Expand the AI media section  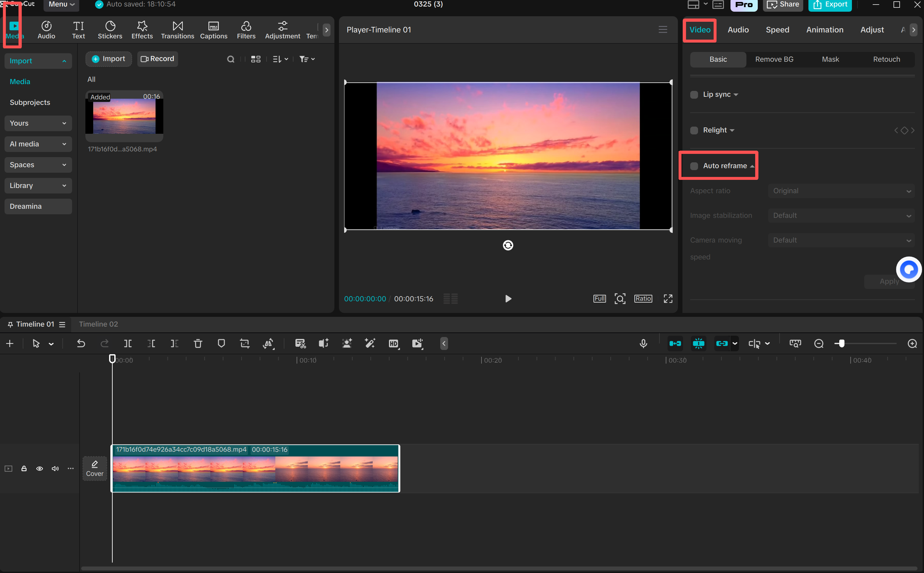point(38,144)
